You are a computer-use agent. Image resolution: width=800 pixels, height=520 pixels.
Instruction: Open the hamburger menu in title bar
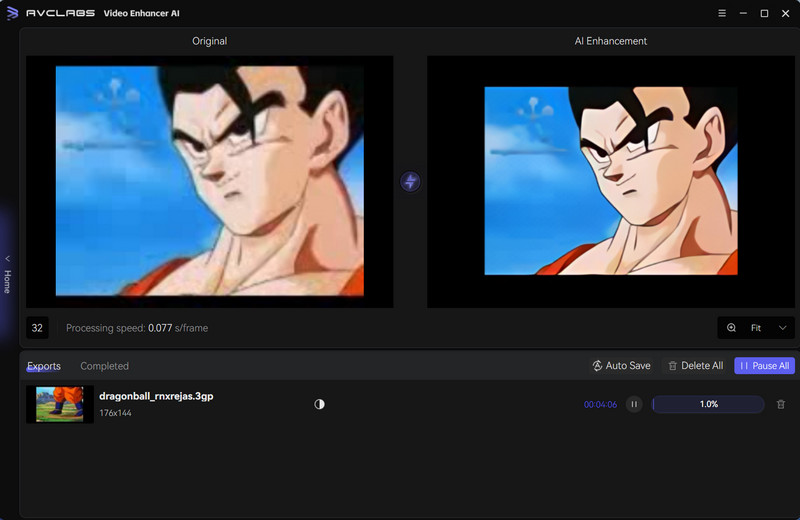[721, 13]
